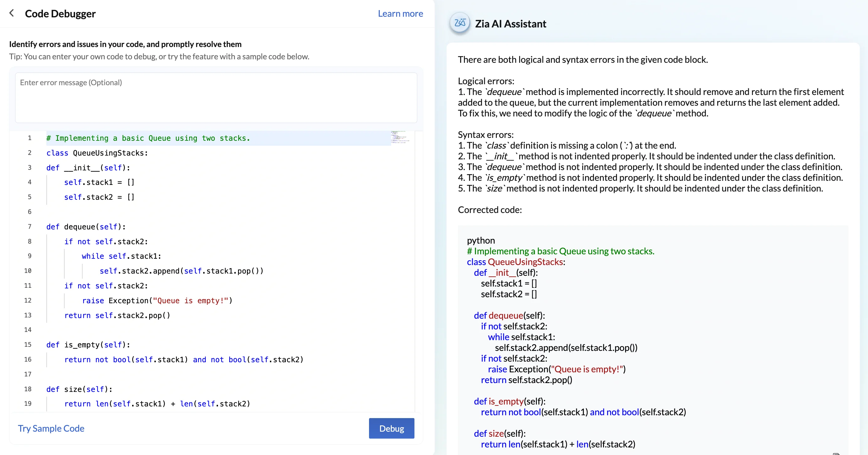
Task: Click the Code Debugger heading
Action: click(60, 14)
